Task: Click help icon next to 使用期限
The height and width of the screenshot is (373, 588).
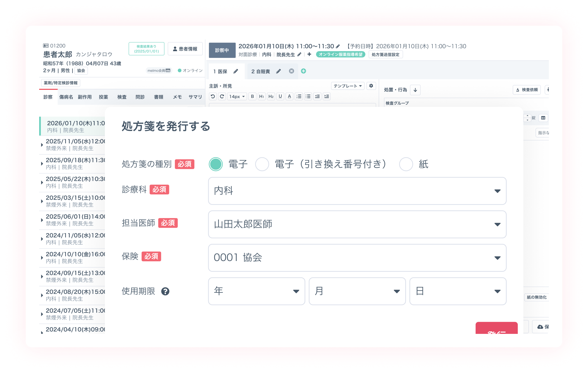Action: point(165,291)
